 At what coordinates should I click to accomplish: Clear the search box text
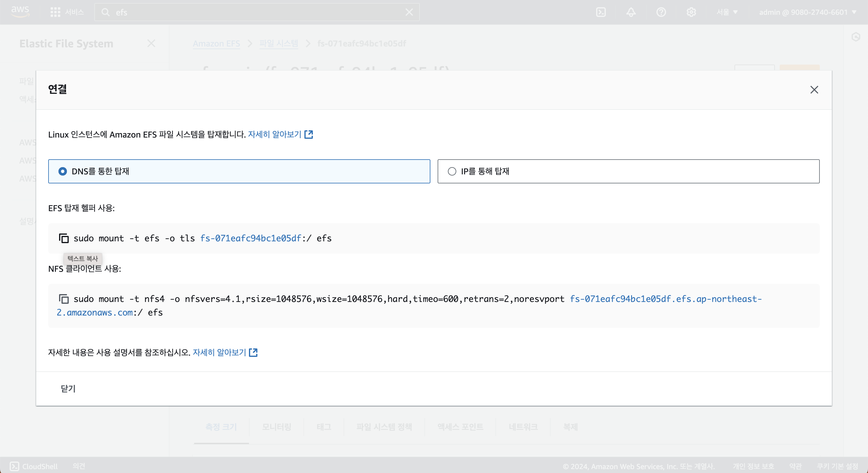click(x=409, y=12)
